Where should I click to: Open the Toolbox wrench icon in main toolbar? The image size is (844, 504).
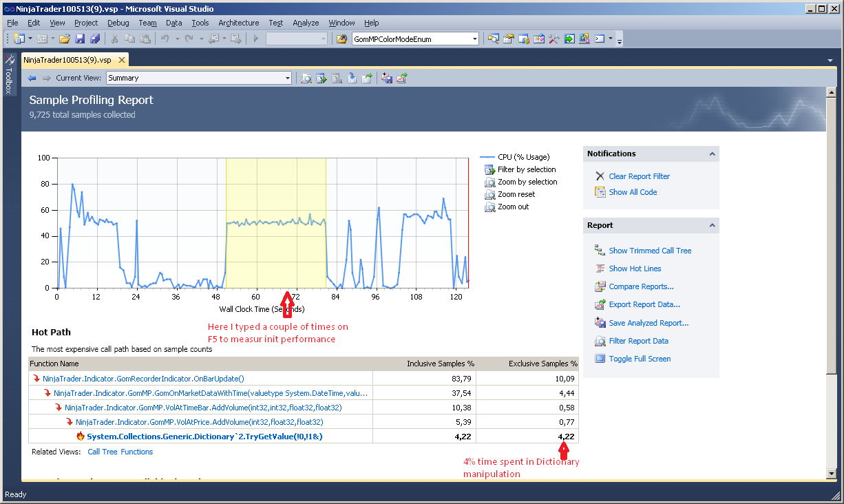click(554, 39)
